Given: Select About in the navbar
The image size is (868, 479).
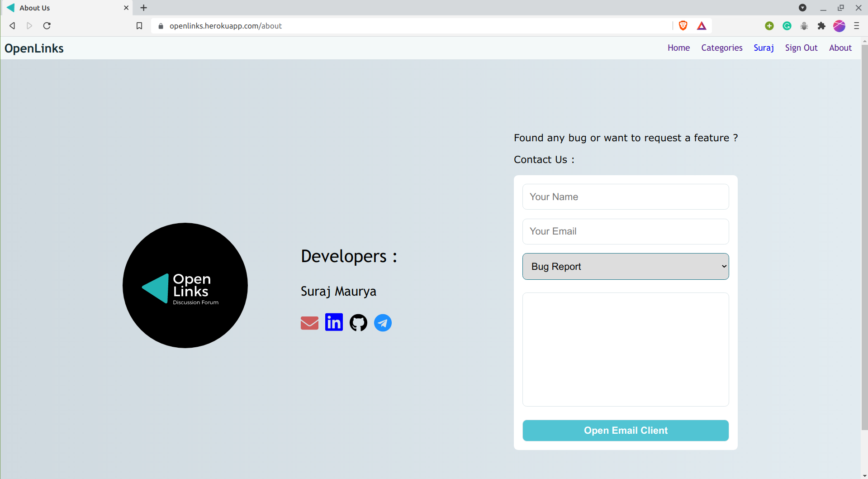Looking at the screenshot, I should pyautogui.click(x=840, y=48).
